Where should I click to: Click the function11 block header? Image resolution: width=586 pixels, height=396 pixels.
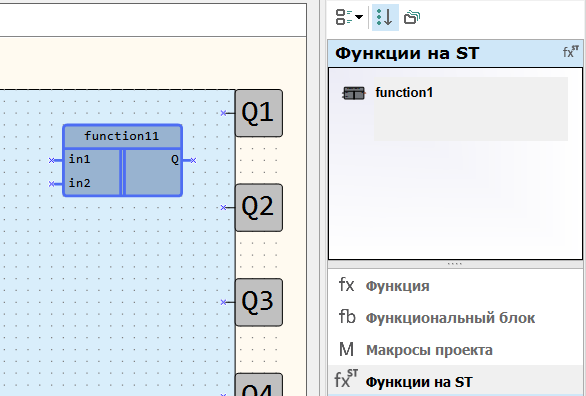tap(122, 136)
